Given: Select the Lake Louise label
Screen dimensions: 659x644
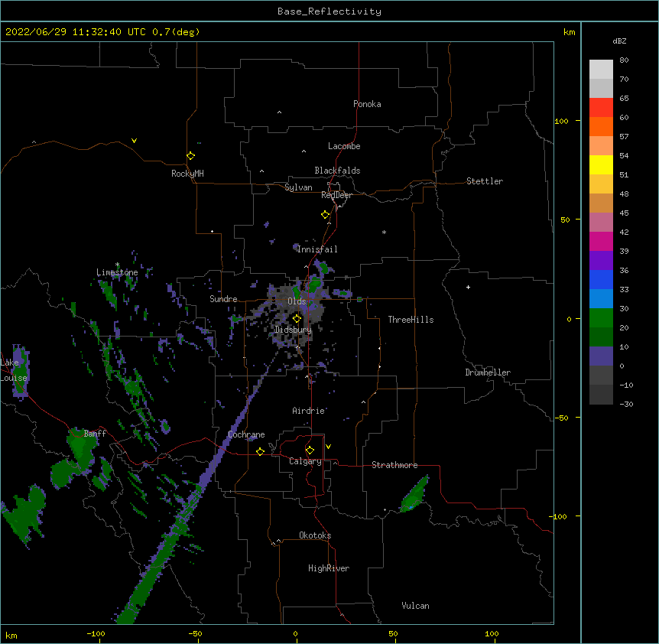Looking at the screenshot, I should [14, 370].
